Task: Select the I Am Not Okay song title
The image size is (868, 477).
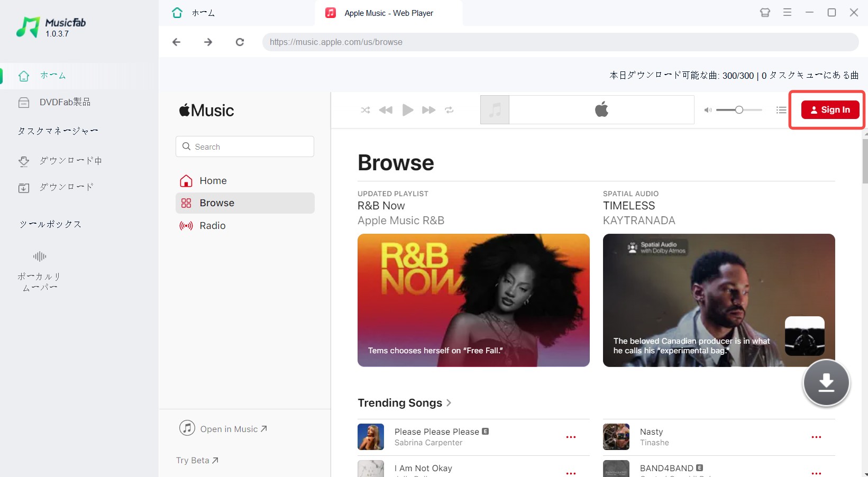Action: pyautogui.click(x=423, y=468)
